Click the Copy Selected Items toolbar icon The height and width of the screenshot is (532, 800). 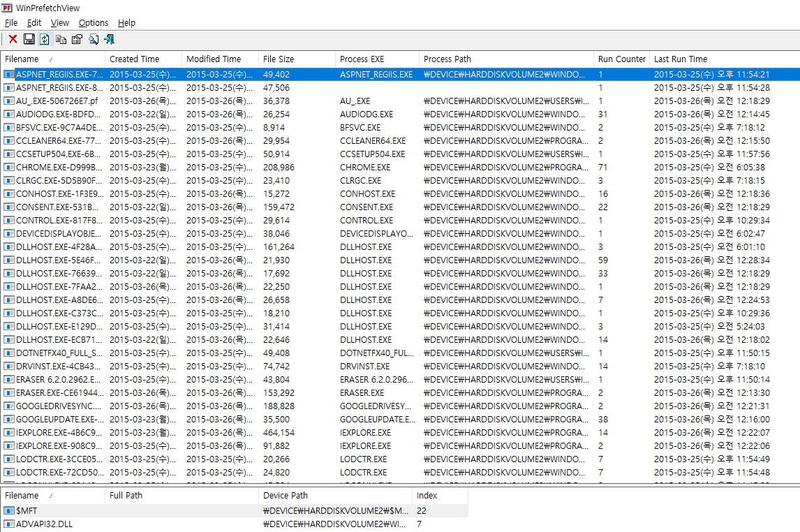tap(61, 39)
